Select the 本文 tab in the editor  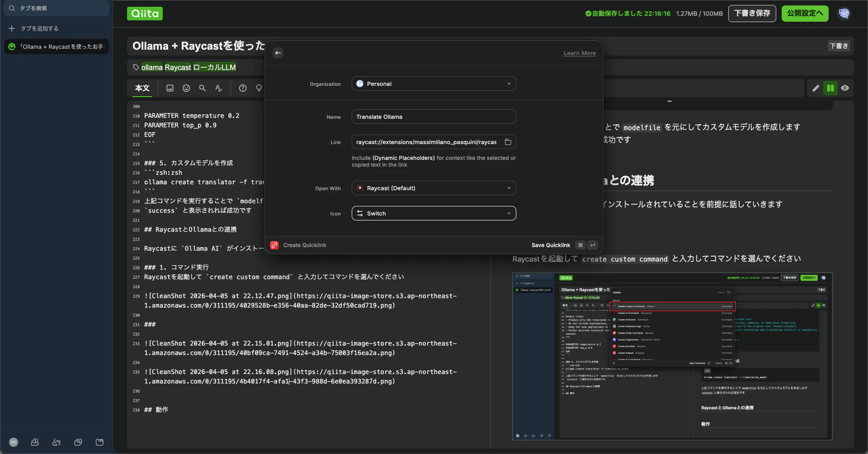point(142,88)
